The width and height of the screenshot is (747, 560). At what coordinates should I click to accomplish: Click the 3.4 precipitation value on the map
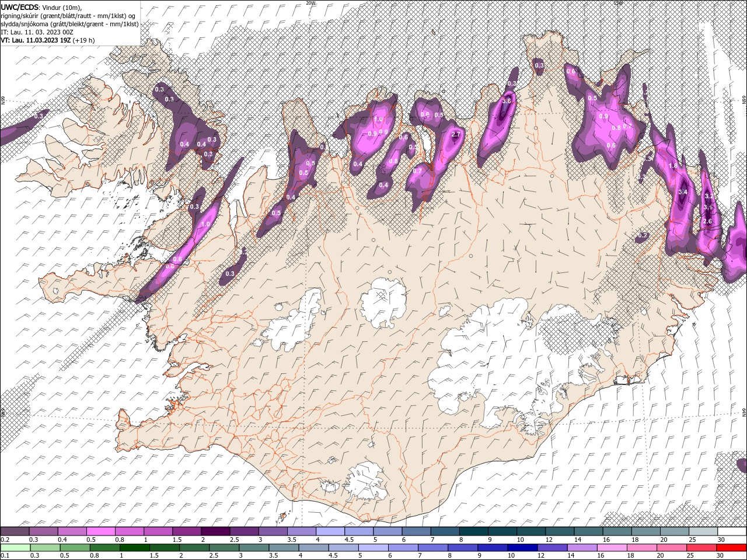[x=683, y=192]
